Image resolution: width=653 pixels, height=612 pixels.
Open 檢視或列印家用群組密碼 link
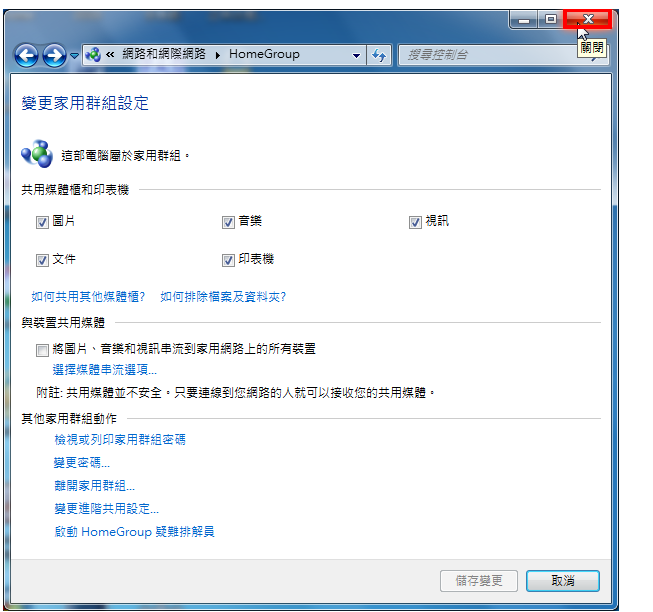coord(120,440)
